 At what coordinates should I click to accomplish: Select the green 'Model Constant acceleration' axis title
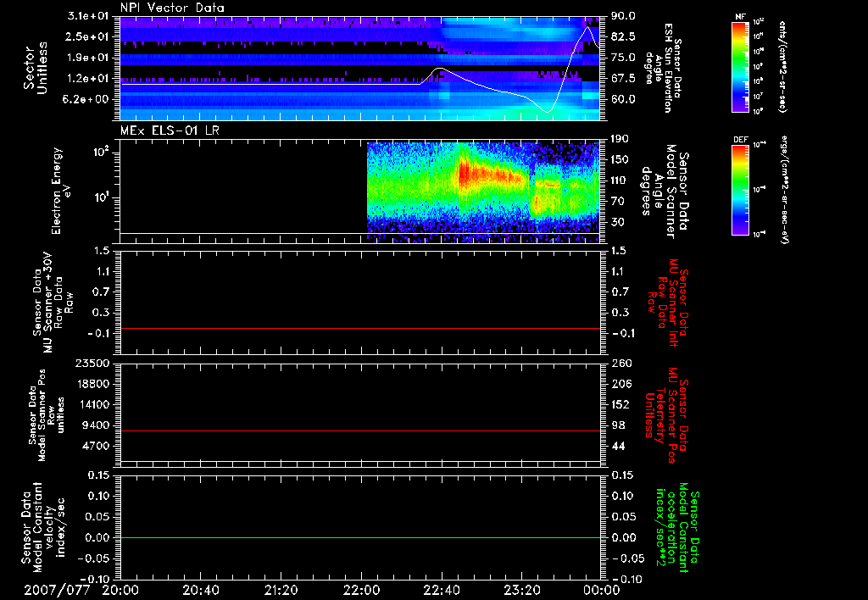click(677, 527)
